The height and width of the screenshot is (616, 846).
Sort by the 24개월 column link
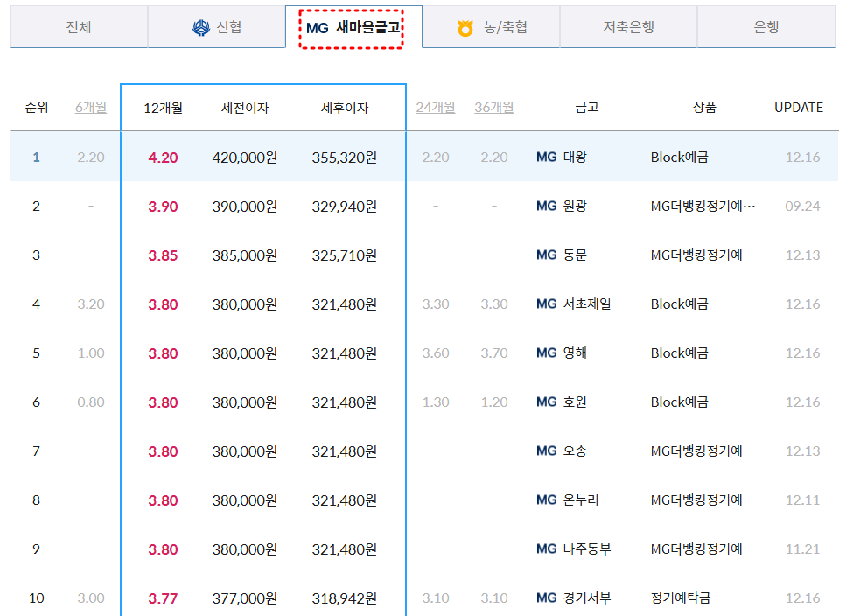[x=436, y=108]
